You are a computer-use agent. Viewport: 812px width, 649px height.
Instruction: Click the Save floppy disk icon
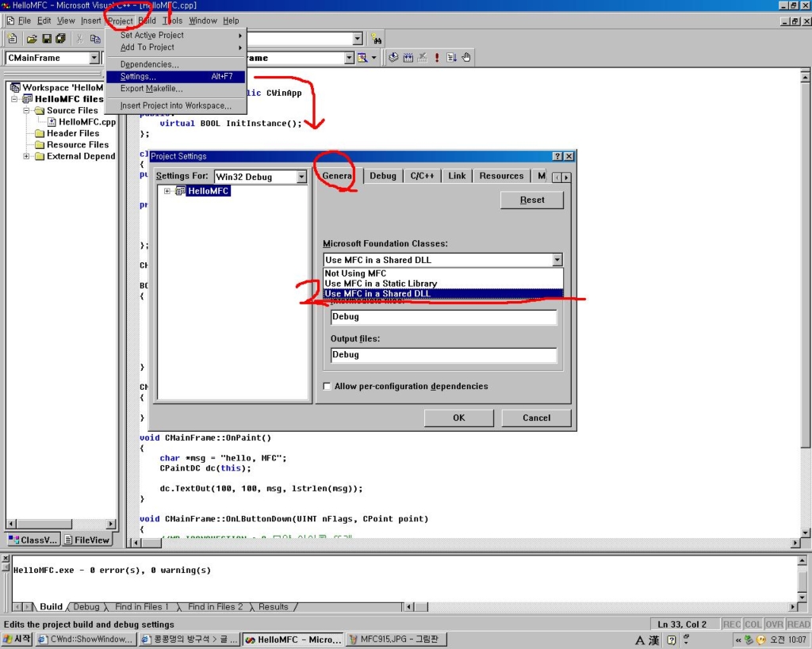click(47, 39)
